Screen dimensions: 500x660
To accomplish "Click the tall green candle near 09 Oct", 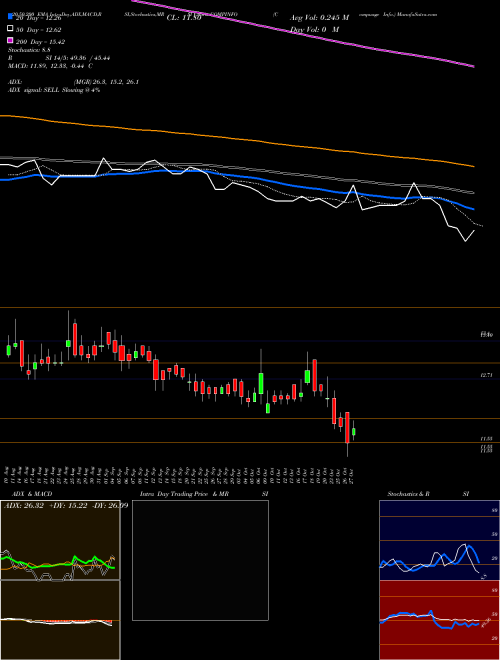I will click(261, 383).
